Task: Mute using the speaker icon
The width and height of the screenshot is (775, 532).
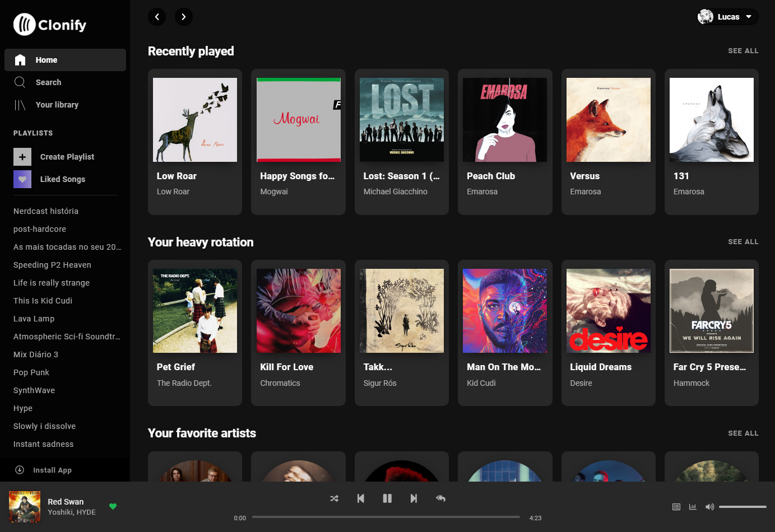Action: 709,507
